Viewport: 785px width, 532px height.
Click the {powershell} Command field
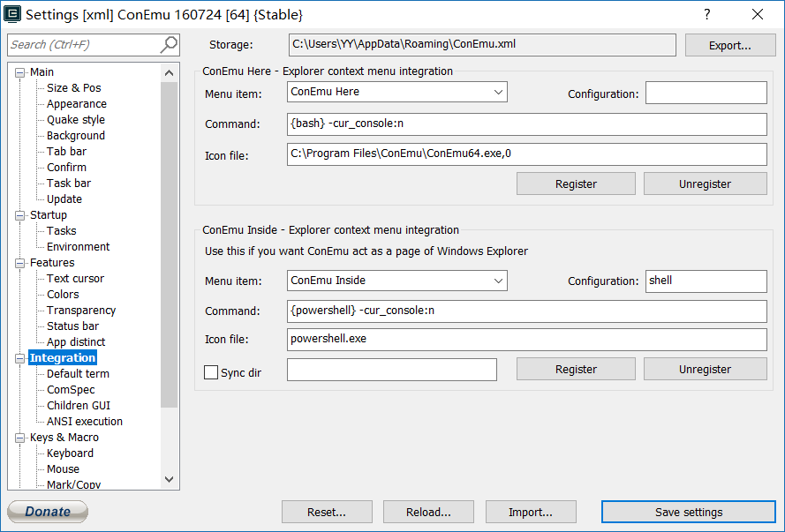526,311
